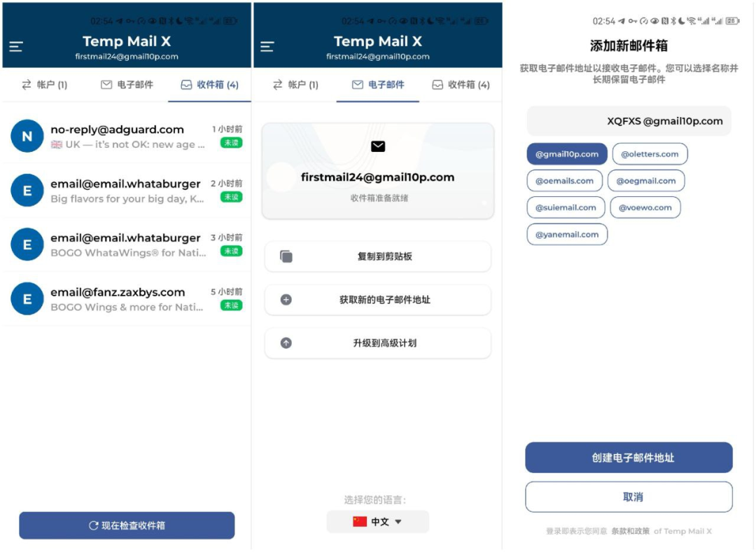The height and width of the screenshot is (552, 756).
Task: Tap the 1 小时前 timestamp
Action: (x=227, y=130)
